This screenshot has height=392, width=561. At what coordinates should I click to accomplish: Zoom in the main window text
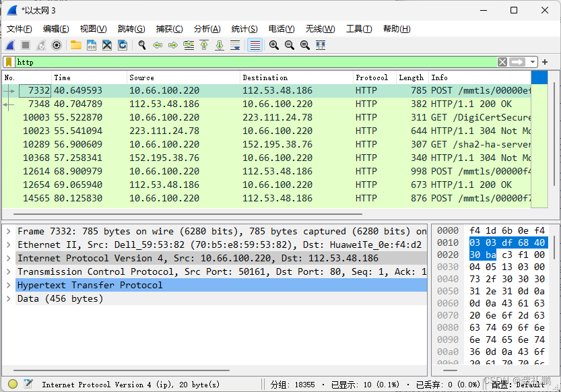[274, 45]
